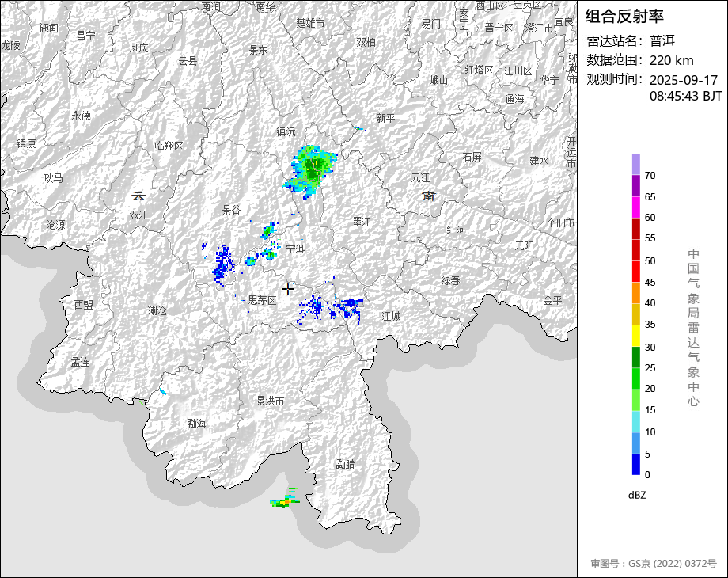
Task: Click the 个旧市 map label
Action: (560, 223)
